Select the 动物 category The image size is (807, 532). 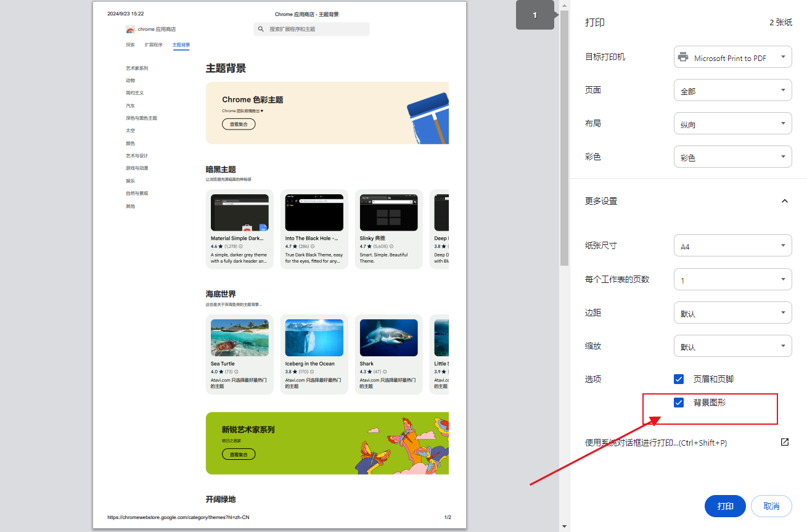130,80
